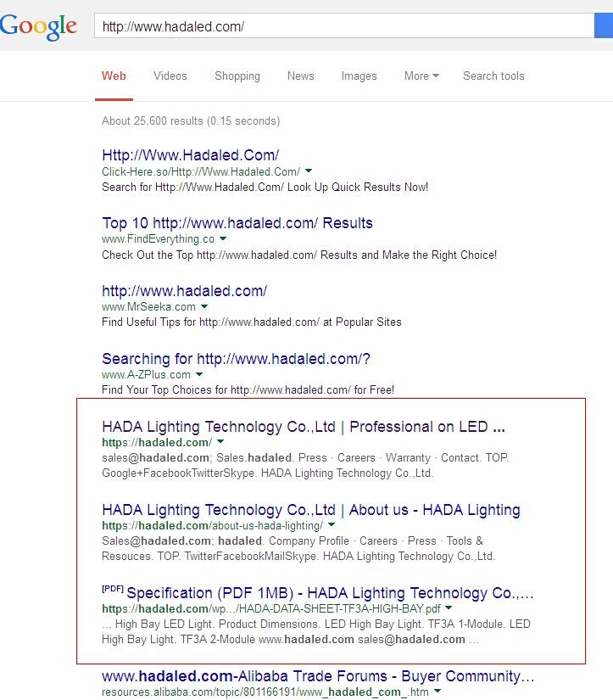The image size is (613, 700).
Task: Click the https://hadaled.com/about-us-hada-lighting/ URL text
Action: click(212, 525)
